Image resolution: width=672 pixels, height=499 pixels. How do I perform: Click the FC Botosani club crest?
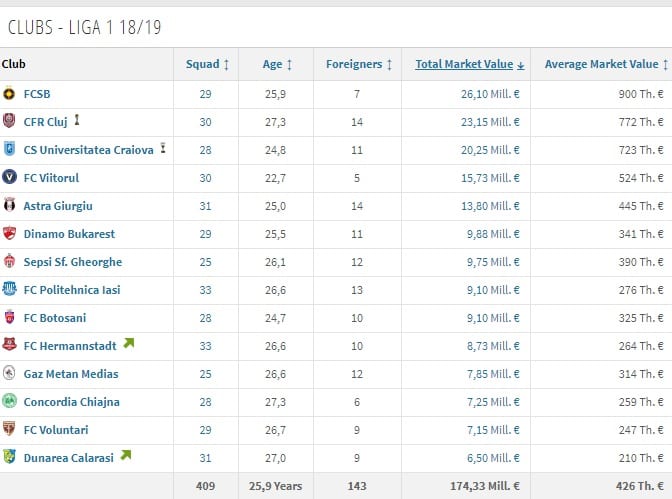coord(9,318)
